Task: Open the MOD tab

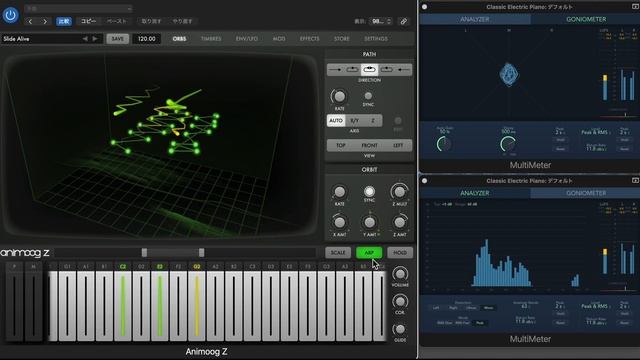Action: (279, 39)
